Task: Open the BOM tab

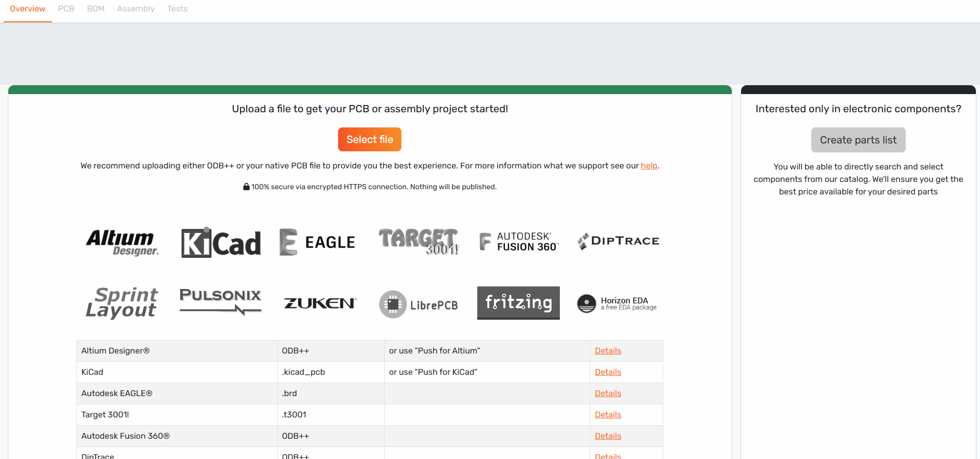Action: click(96, 9)
